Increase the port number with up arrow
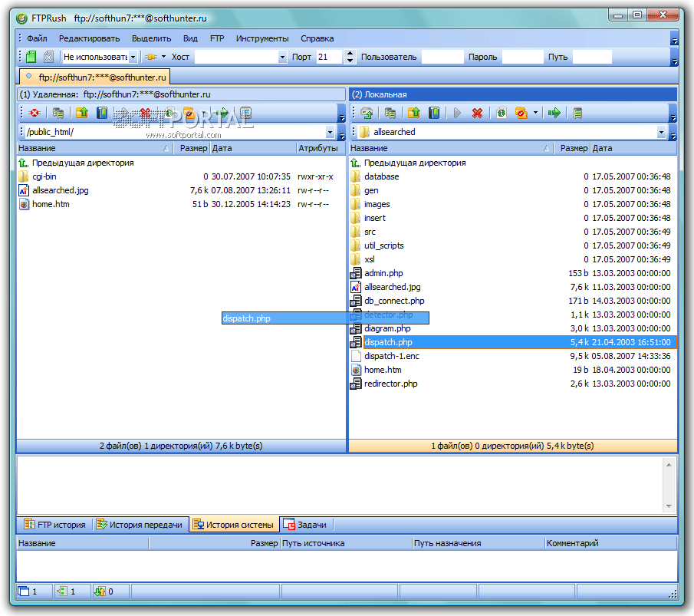The image size is (694, 616). coord(350,53)
